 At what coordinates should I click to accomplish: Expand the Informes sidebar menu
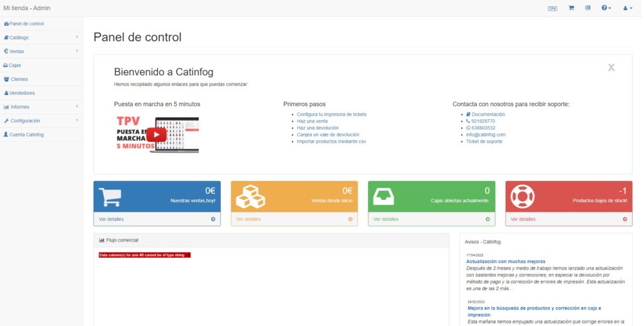[x=42, y=107]
